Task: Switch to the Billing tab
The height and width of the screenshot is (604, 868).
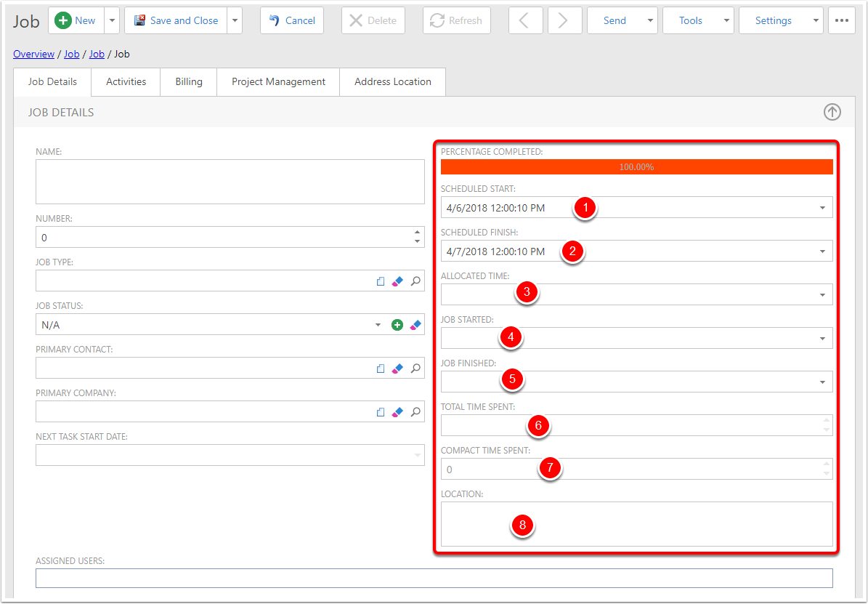Action: [189, 81]
